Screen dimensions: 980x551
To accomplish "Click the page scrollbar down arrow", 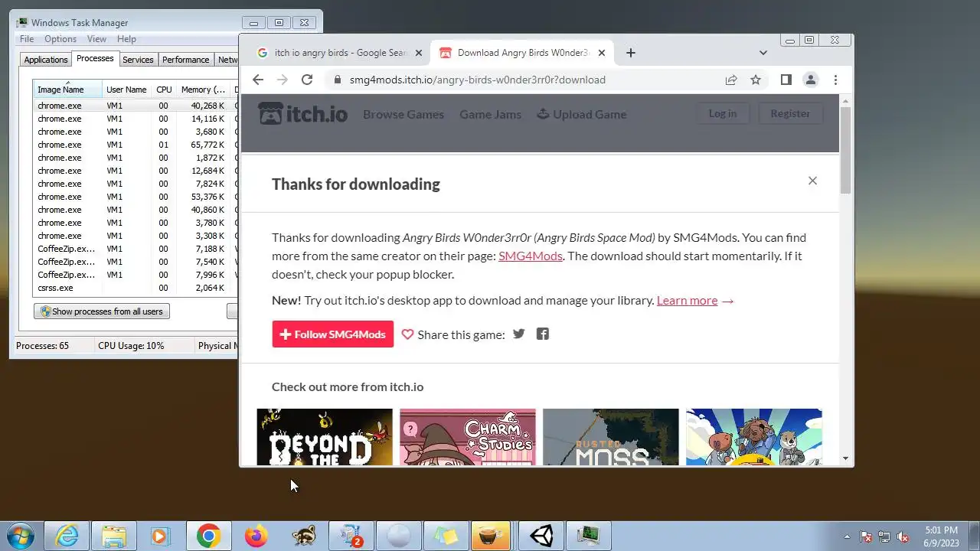I will [x=845, y=458].
